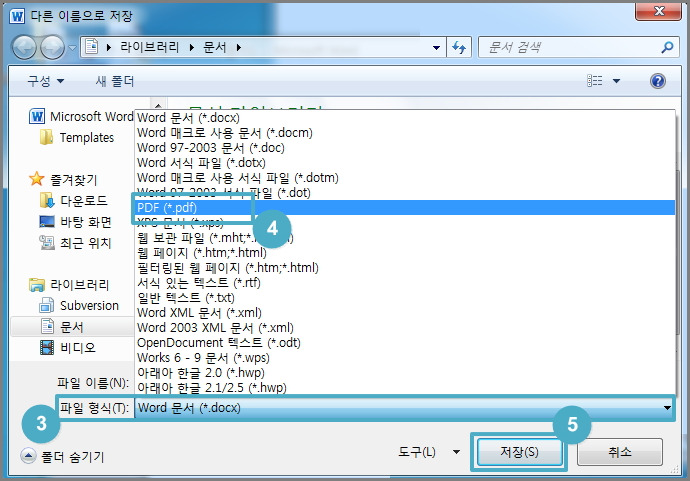Choose Word 매크로 사용 문서 (*.docm)
Image resolution: width=690 pixels, height=481 pixels.
[404, 132]
